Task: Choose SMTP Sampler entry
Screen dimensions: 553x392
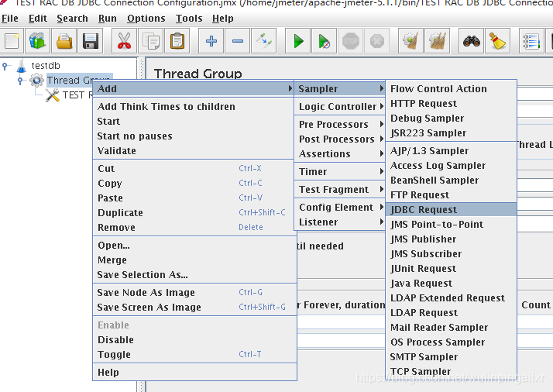Action: (x=452, y=357)
